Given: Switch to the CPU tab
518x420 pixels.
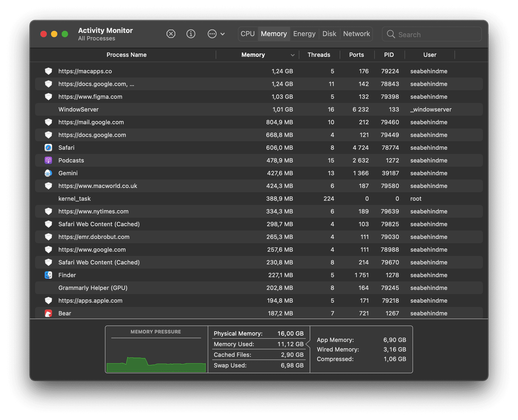Looking at the screenshot, I should (x=247, y=34).
